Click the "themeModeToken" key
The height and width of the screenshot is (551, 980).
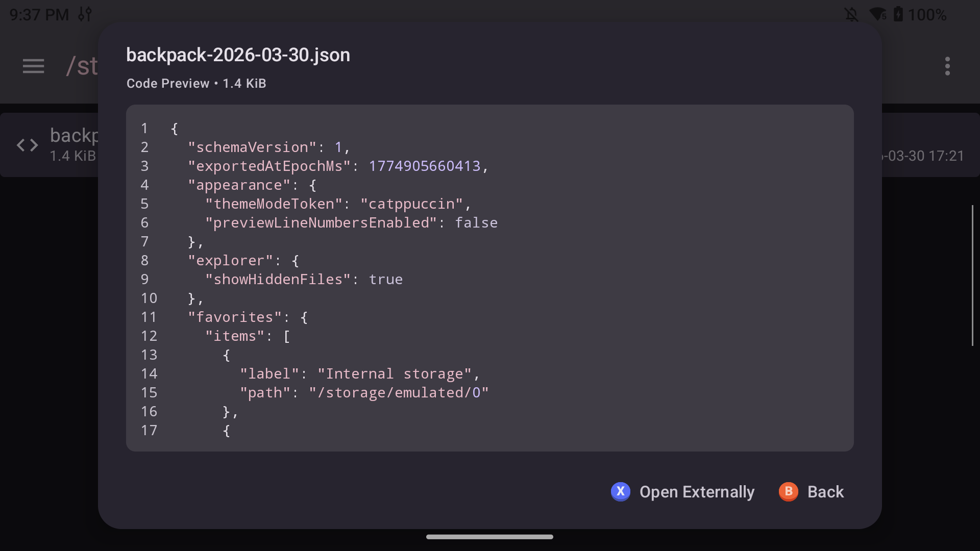(274, 204)
